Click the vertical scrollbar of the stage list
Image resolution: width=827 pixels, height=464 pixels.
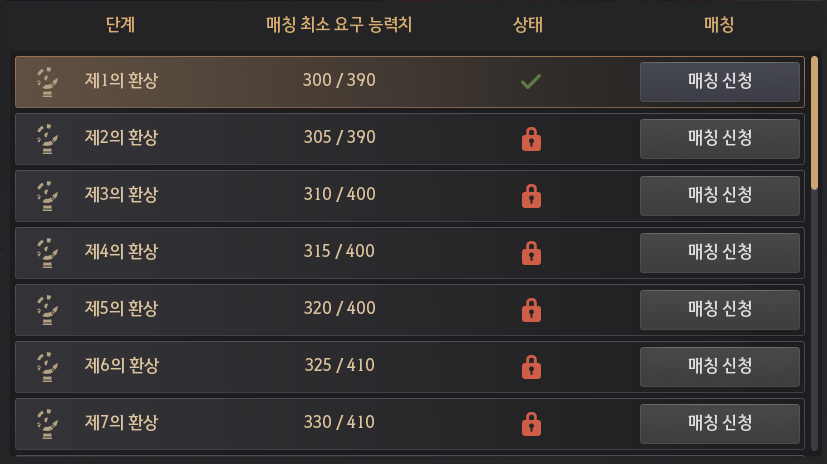coord(815,120)
